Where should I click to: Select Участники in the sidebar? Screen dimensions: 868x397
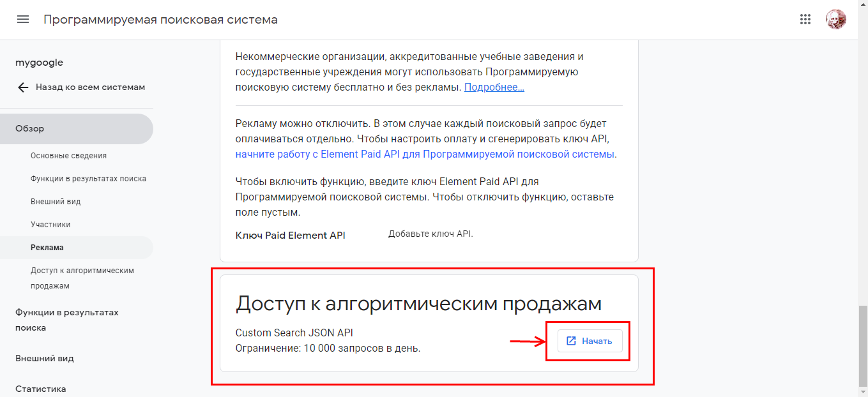(x=50, y=225)
